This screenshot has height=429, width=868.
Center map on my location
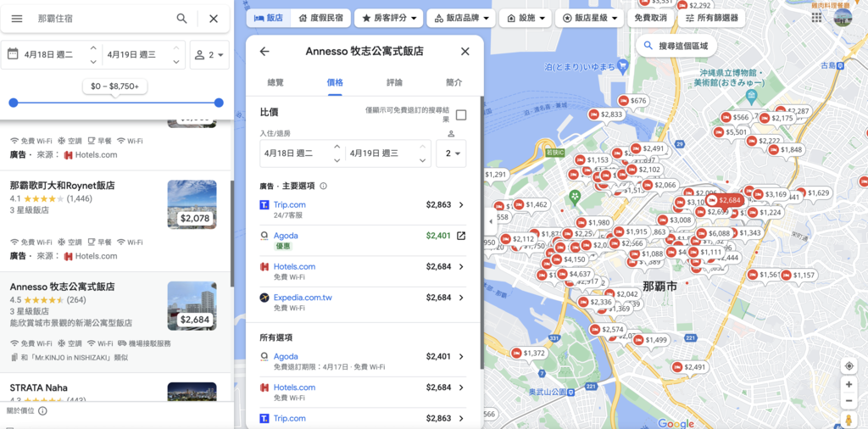click(849, 365)
